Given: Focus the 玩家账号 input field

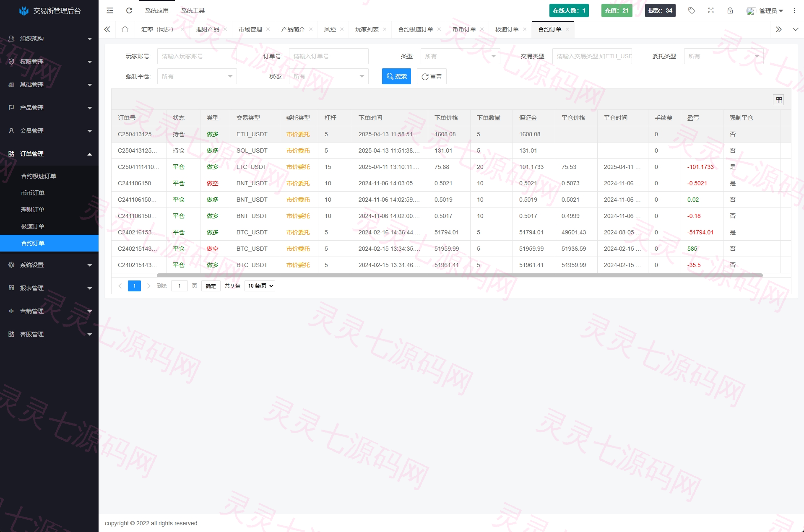Looking at the screenshot, I should [x=197, y=56].
